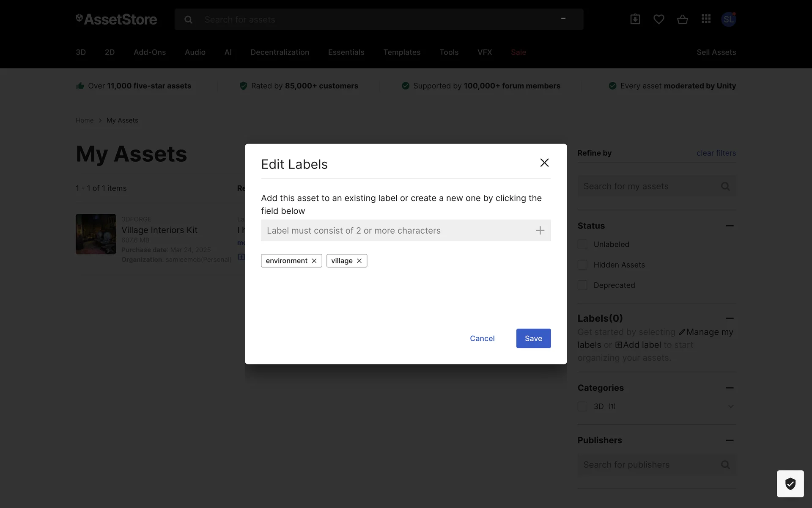Open the Templates navigation menu

click(x=402, y=52)
